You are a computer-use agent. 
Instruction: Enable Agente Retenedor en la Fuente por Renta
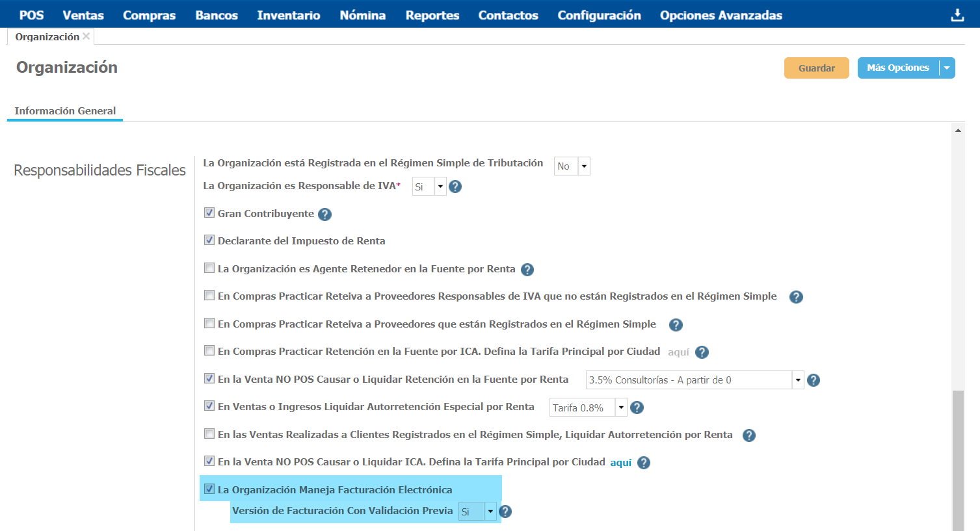click(x=209, y=268)
